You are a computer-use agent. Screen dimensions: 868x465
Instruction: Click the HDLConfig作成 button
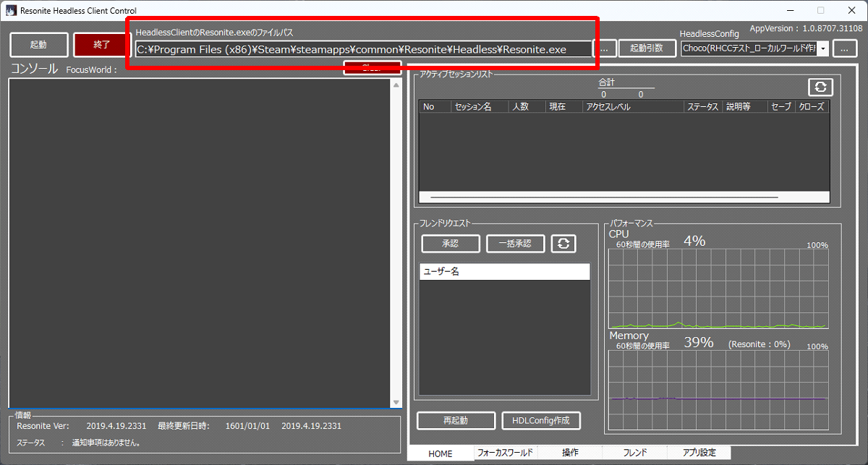coord(541,420)
